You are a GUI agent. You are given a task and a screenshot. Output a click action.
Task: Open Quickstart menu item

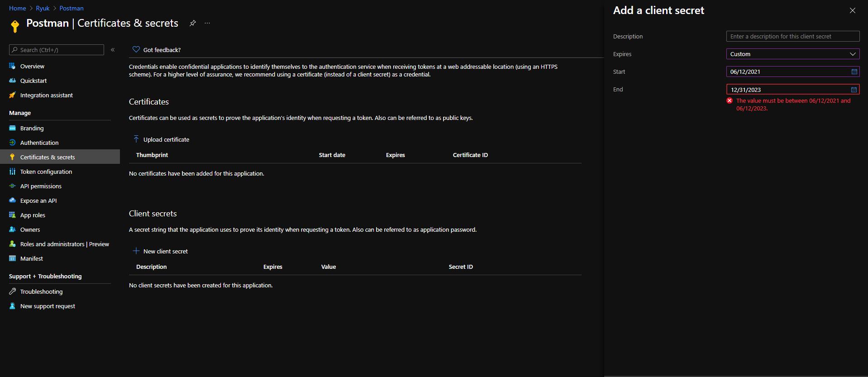[x=33, y=81]
